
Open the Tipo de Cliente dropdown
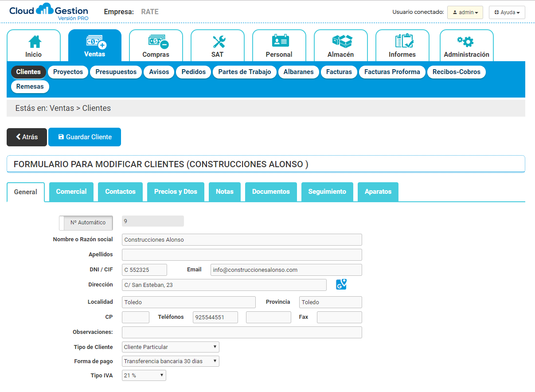(171, 347)
